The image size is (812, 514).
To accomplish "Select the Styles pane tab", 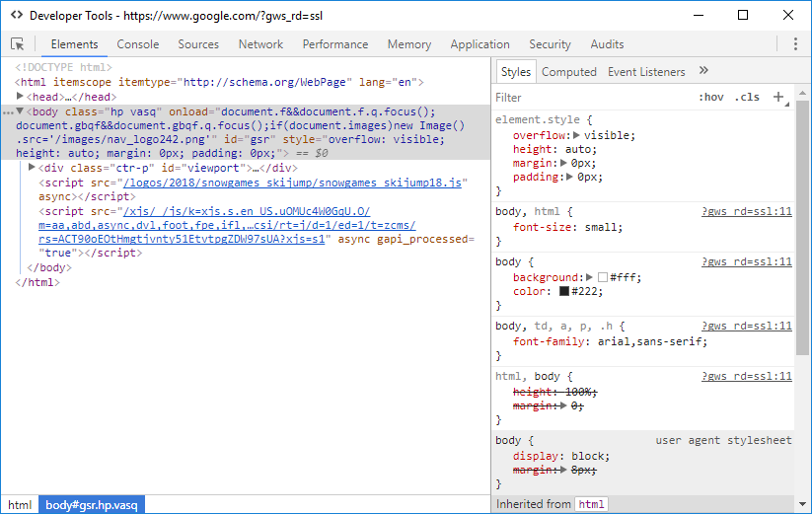I will tap(516, 72).
